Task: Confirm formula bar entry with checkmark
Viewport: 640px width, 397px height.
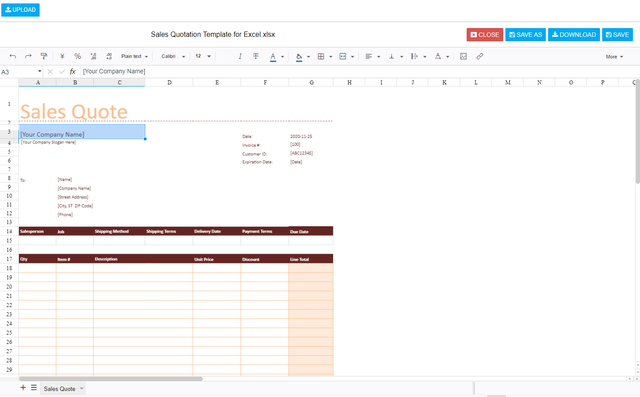Action: click(x=62, y=71)
